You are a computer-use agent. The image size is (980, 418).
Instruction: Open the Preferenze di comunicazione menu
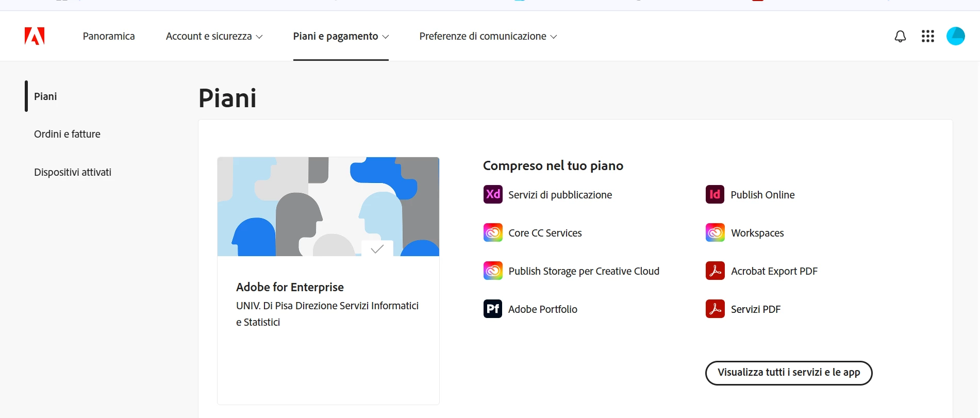488,36
